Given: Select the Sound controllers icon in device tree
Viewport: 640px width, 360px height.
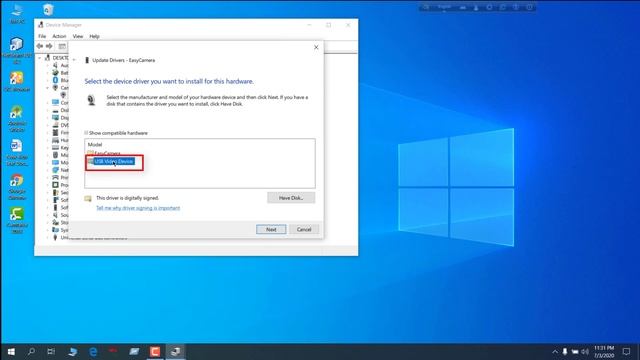Looking at the screenshot, I should (56, 215).
